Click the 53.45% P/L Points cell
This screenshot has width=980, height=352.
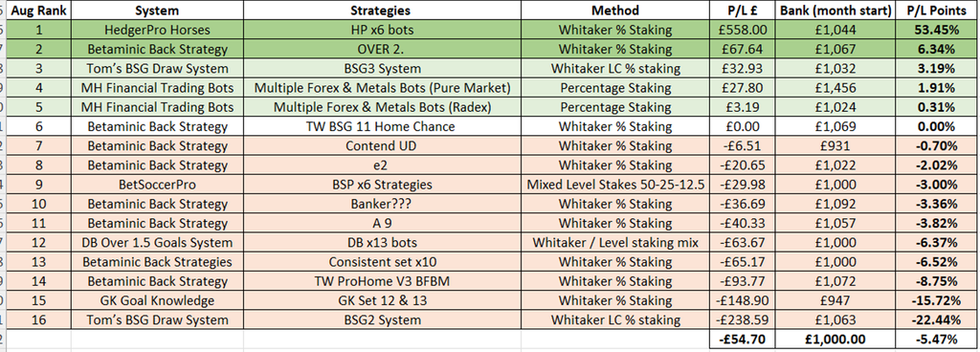(x=936, y=30)
